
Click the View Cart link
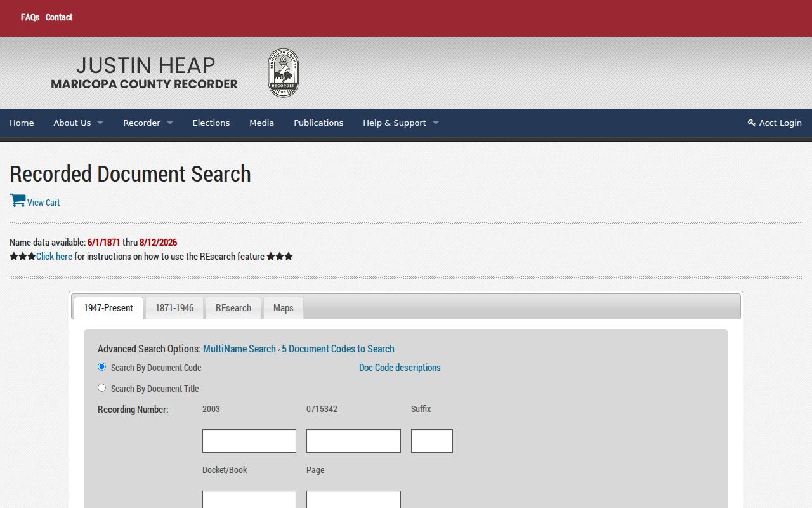[x=44, y=203]
